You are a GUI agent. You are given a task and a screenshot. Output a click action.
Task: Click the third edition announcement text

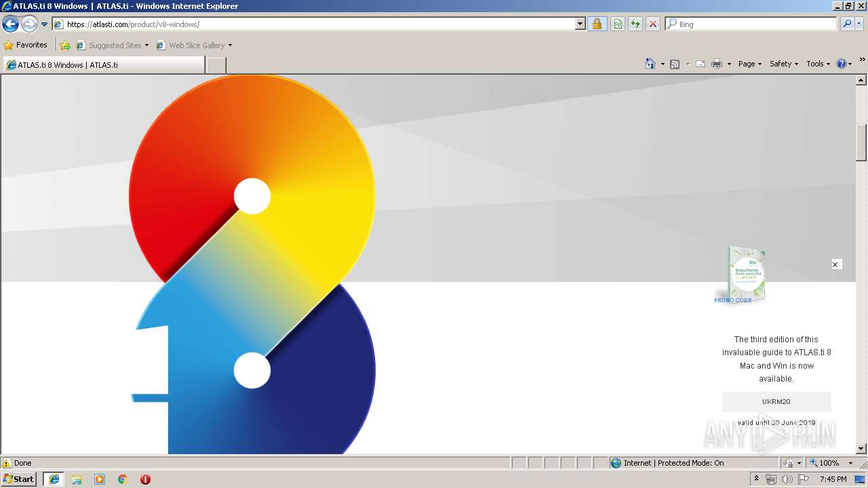coord(776,359)
